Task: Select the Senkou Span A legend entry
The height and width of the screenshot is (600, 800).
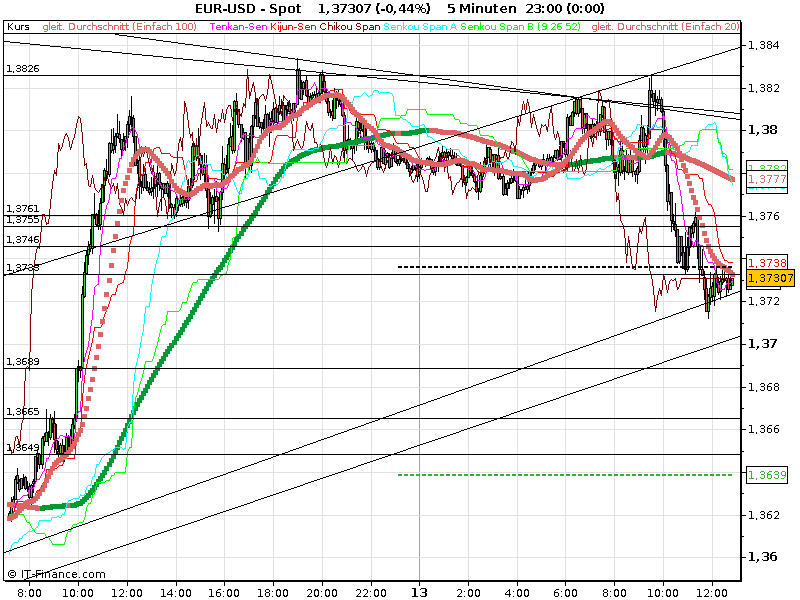Action: tap(420, 27)
